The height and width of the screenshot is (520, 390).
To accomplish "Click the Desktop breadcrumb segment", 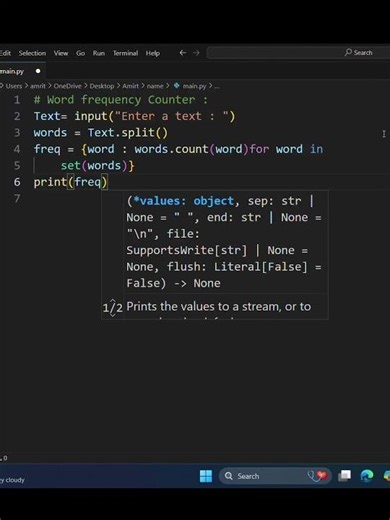I will (x=102, y=86).
